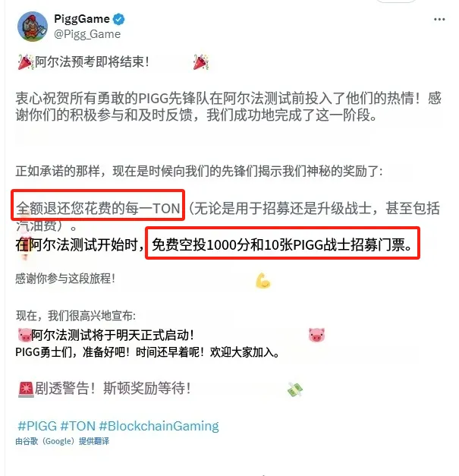
Task: Click the pig emoji before 阿尔法测试将于明天
Action: (24, 336)
